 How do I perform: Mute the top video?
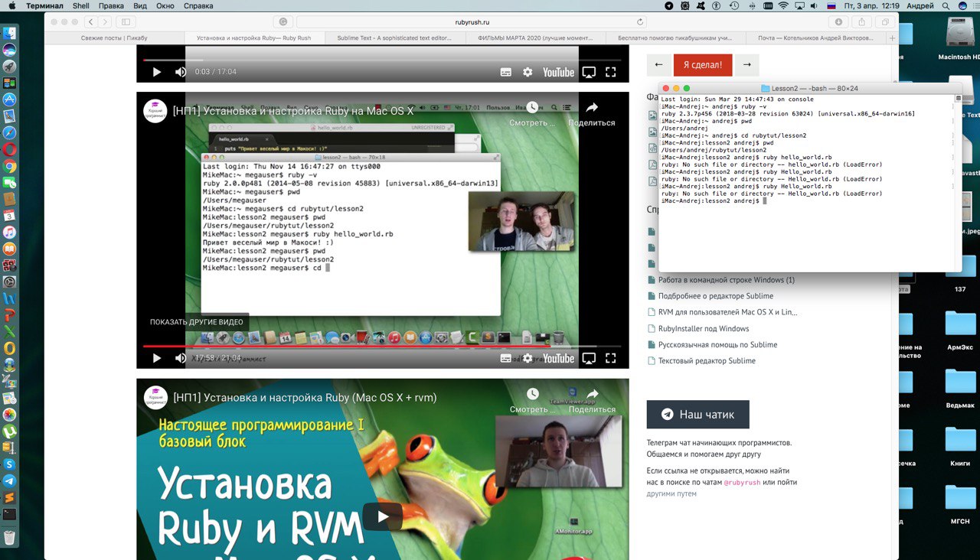pos(181,72)
